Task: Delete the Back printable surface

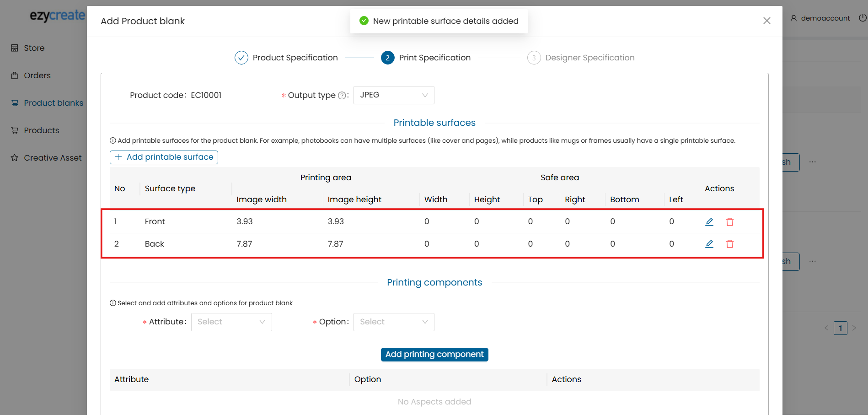Action: [730, 244]
